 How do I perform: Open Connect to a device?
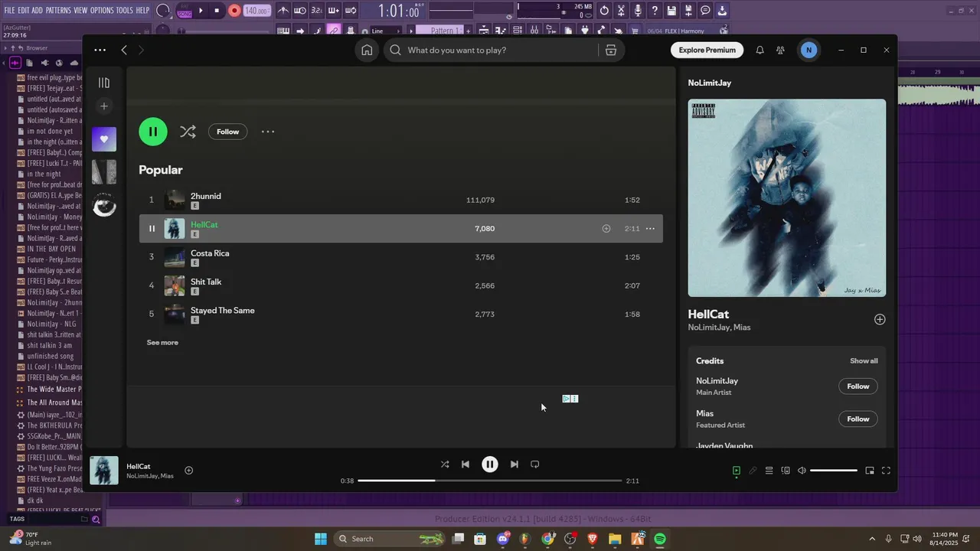click(x=786, y=471)
